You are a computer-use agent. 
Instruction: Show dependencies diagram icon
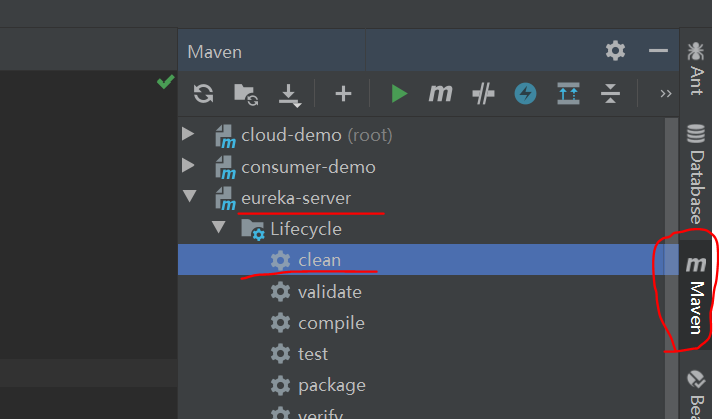(x=568, y=94)
